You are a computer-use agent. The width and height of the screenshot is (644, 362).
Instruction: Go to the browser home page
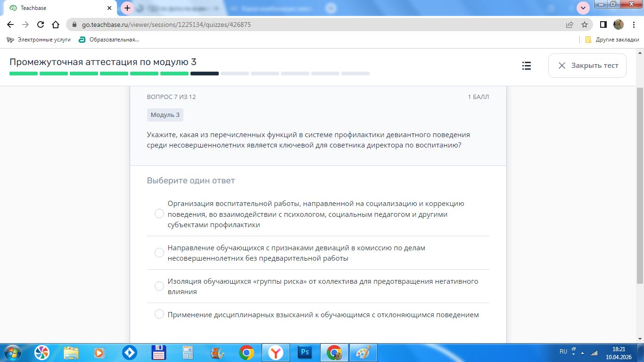click(x=56, y=25)
